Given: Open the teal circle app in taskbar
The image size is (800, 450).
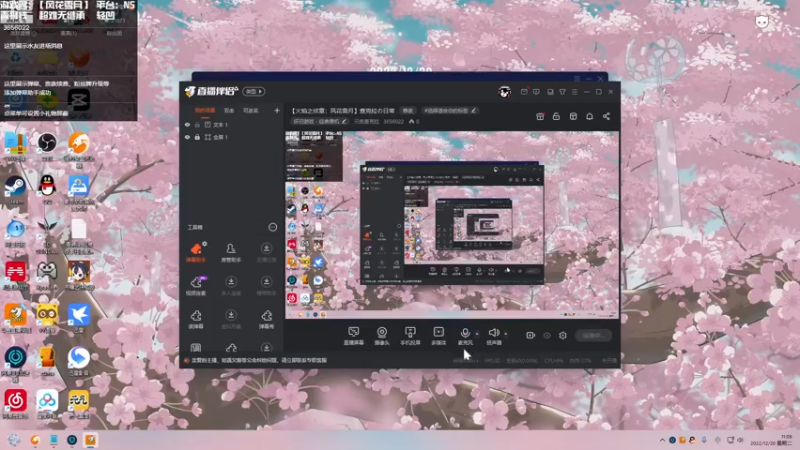Looking at the screenshot, I should pos(72,440).
